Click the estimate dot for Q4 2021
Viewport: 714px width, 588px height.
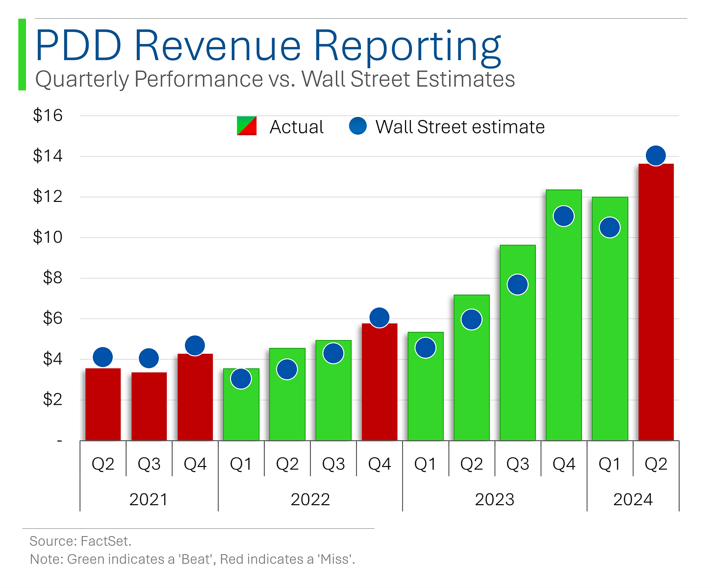tap(195, 345)
